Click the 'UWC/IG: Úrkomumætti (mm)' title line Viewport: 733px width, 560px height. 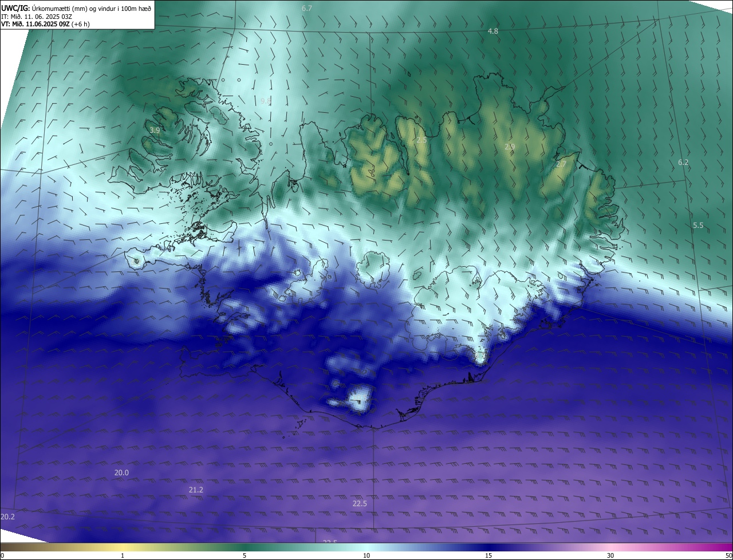pyautogui.click(x=76, y=8)
